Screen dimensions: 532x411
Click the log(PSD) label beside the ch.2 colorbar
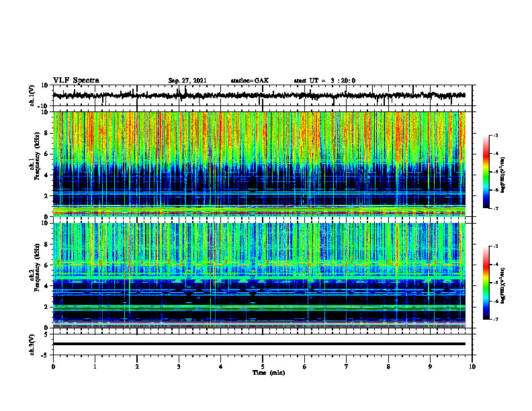502,285
